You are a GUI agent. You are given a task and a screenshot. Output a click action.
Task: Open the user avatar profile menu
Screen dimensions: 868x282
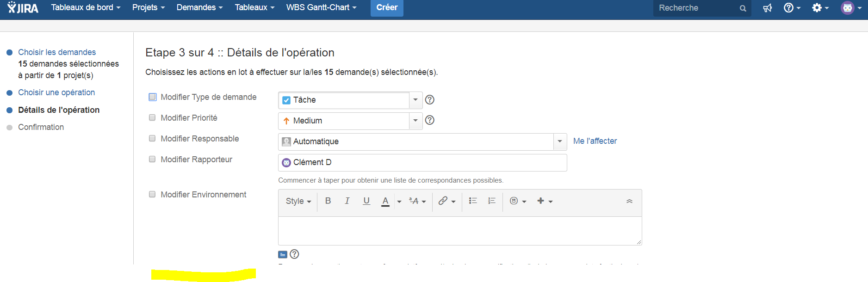(x=851, y=8)
